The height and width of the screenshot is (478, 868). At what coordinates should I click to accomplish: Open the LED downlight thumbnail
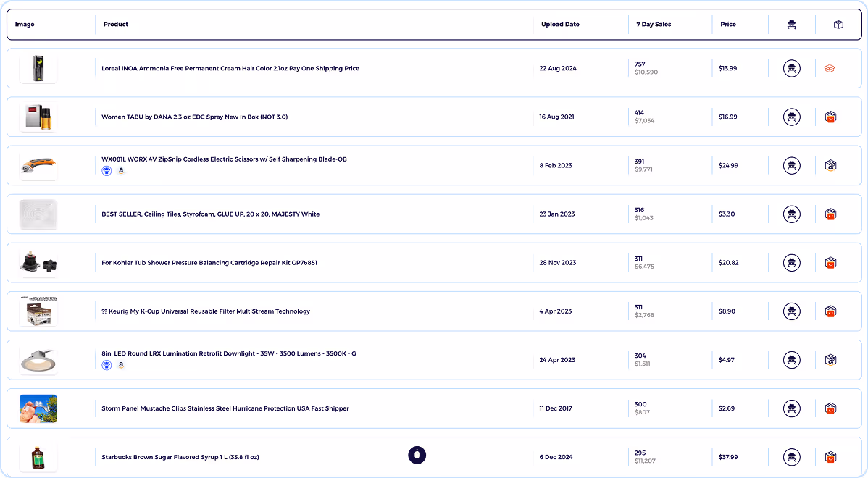[x=38, y=360]
